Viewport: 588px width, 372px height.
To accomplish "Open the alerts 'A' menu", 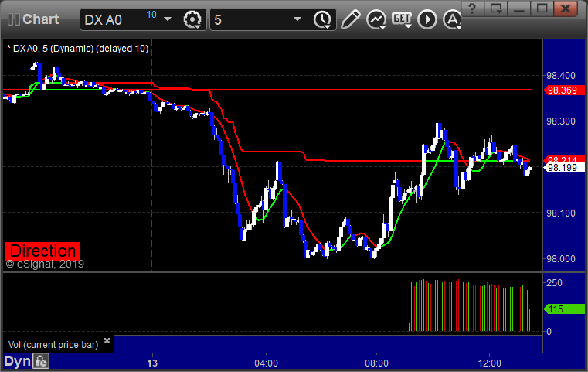I will (x=452, y=19).
